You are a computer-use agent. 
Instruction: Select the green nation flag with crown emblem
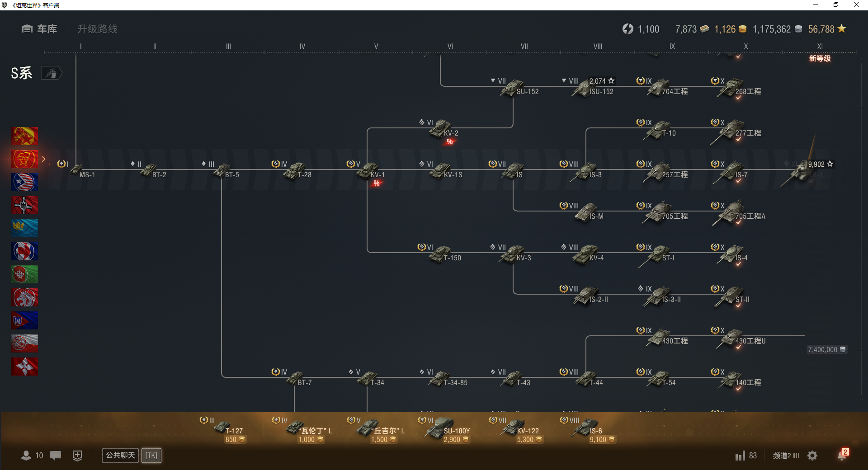[24, 274]
